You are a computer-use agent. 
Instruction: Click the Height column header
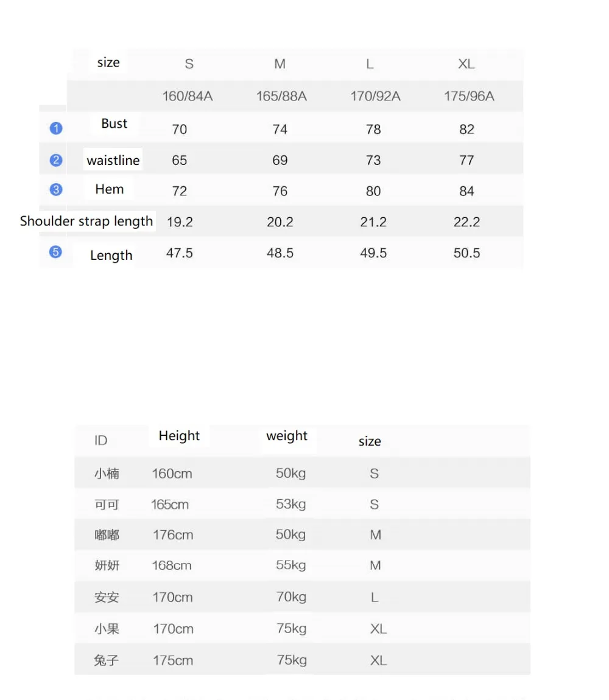pyautogui.click(x=178, y=436)
